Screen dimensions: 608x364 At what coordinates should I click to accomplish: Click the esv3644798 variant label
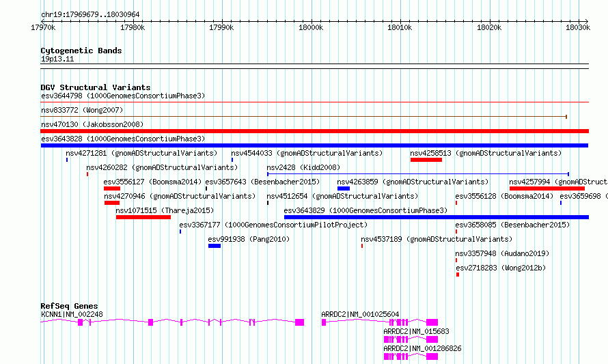[x=123, y=96]
